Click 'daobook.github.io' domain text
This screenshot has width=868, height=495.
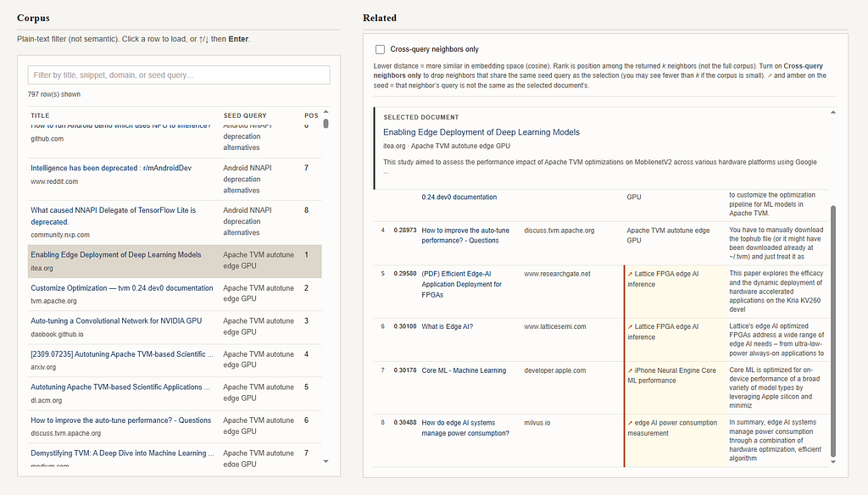click(57, 334)
